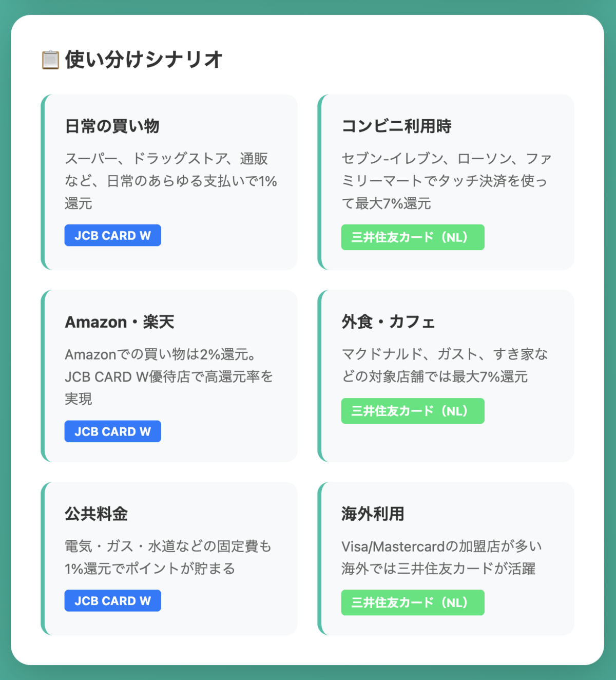This screenshot has height=680, width=616.
Task: Select the コンビニ利用時 card
Action: pos(447,181)
